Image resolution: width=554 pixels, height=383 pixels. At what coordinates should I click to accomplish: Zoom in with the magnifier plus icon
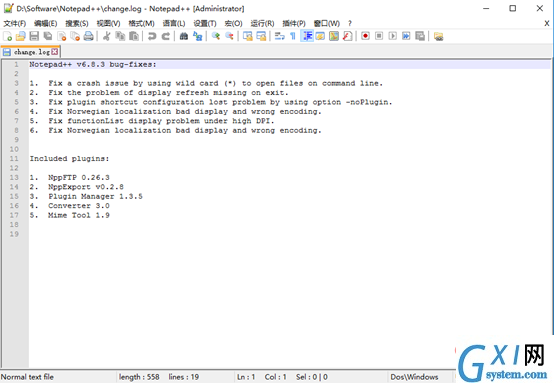click(x=216, y=36)
